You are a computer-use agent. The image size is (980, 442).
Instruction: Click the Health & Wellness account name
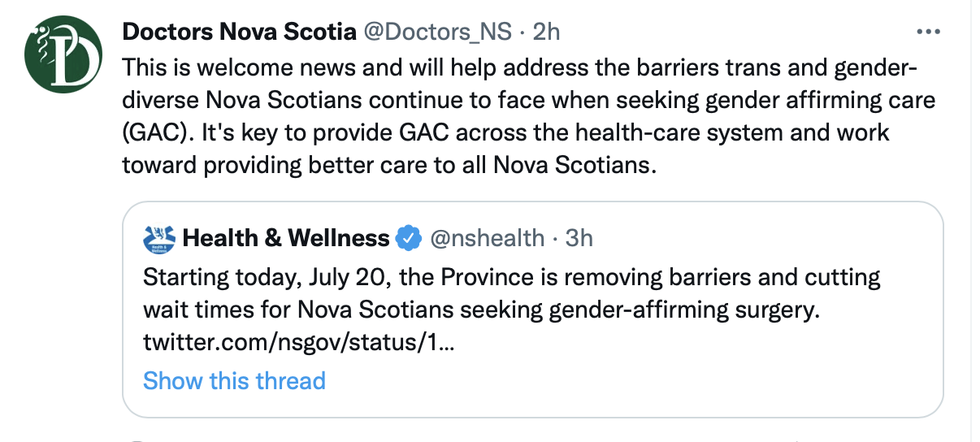(x=286, y=238)
